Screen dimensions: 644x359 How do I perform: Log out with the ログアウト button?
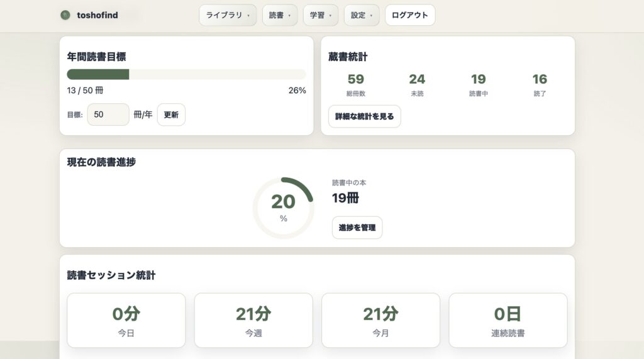[410, 15]
